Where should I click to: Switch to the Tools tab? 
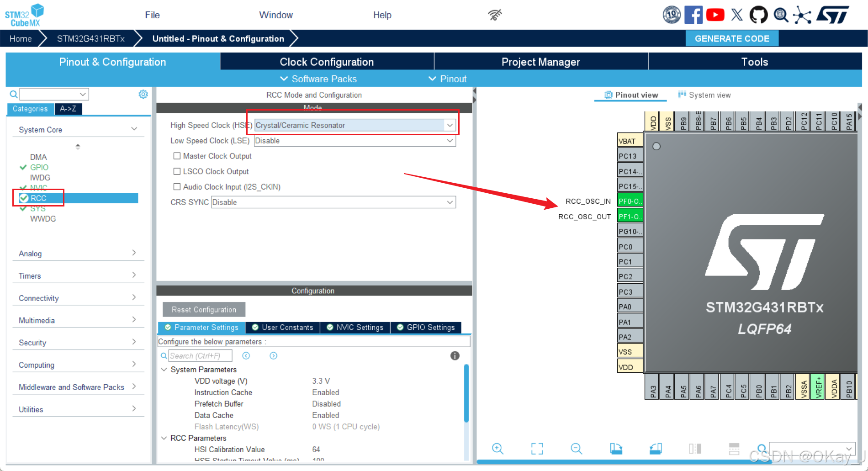click(x=755, y=62)
